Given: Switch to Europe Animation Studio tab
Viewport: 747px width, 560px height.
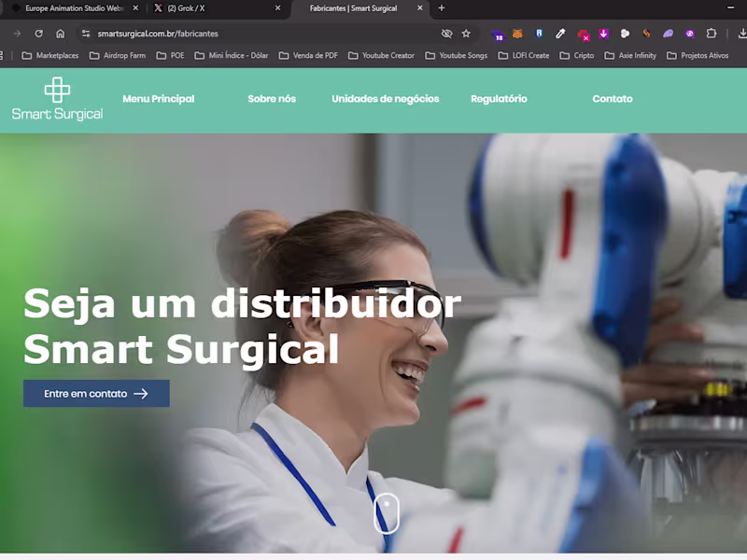Looking at the screenshot, I should pos(72,8).
